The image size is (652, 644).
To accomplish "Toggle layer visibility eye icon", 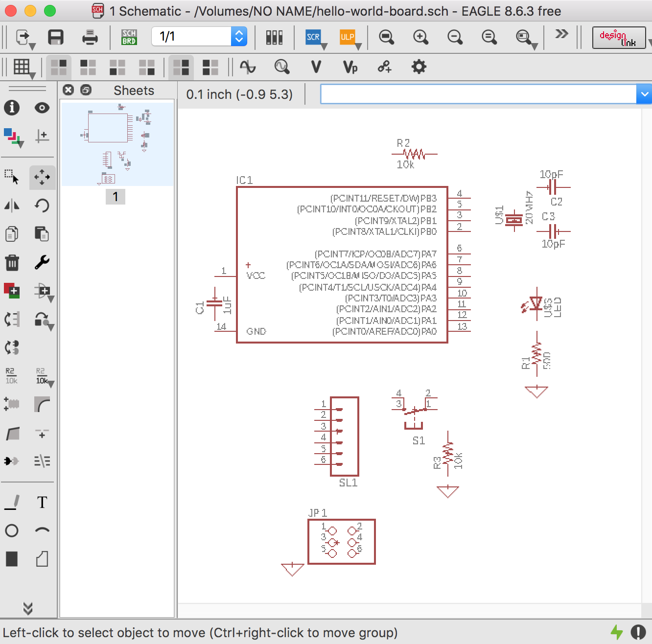I will coord(42,108).
